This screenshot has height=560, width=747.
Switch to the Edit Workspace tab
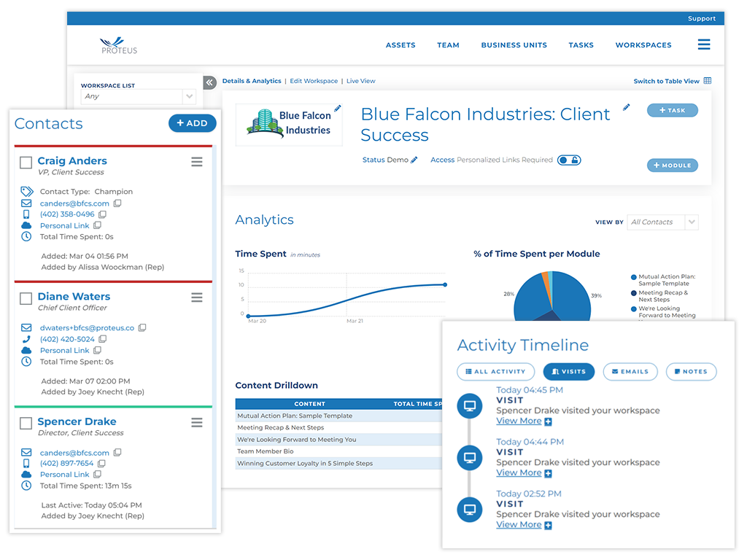click(x=314, y=81)
